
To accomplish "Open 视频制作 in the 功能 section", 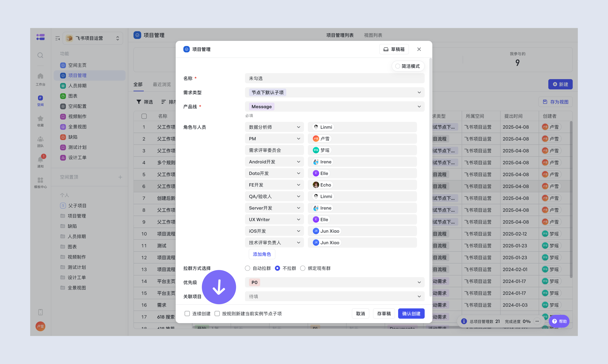I will pyautogui.click(x=90, y=117).
